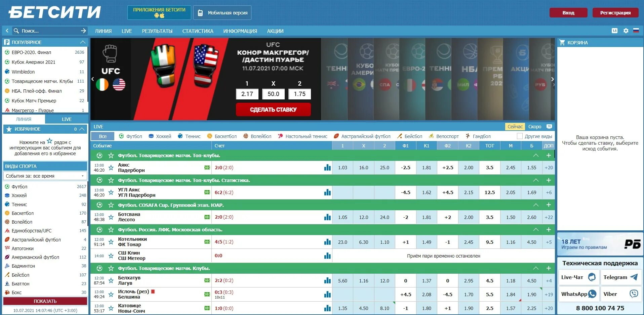Collapse the COSAFA Cup league group

point(536,205)
